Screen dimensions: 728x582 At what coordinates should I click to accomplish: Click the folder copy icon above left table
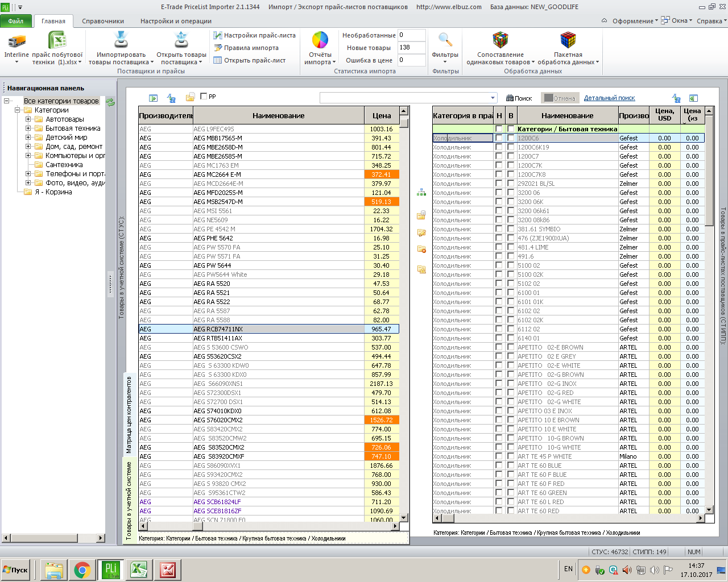(x=191, y=97)
